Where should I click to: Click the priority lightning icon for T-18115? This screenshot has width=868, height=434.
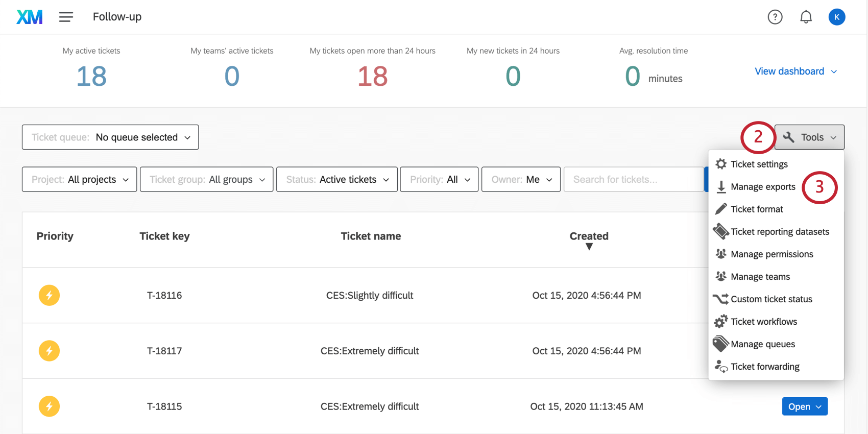tap(49, 406)
